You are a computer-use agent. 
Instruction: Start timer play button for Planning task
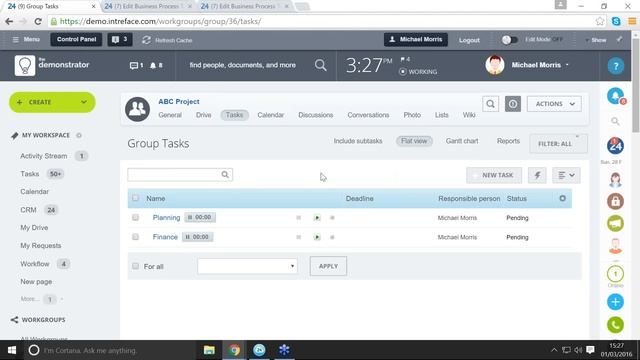[317, 218]
